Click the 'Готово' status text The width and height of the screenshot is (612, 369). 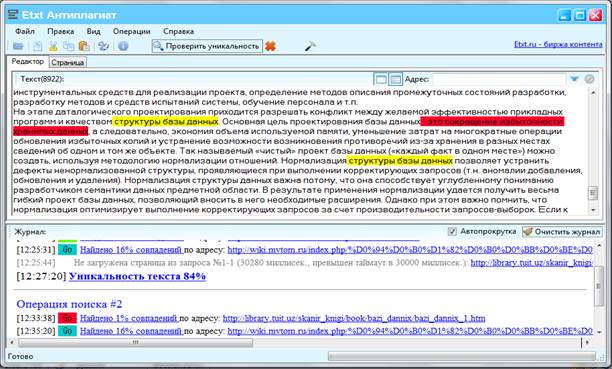click(20, 356)
